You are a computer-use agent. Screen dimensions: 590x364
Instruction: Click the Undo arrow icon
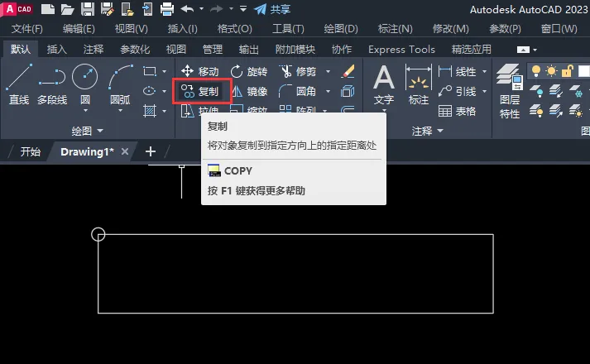(x=187, y=8)
